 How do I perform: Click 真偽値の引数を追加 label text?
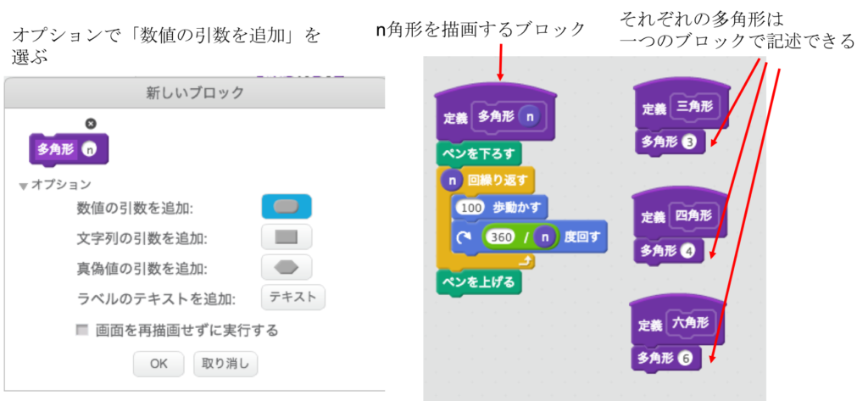coord(142,269)
